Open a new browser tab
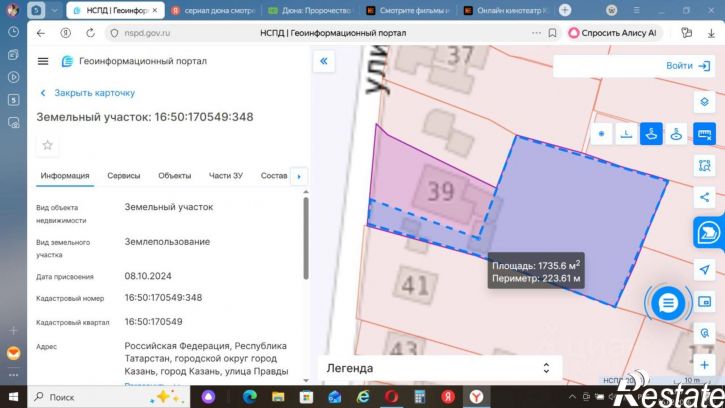 click(x=565, y=10)
